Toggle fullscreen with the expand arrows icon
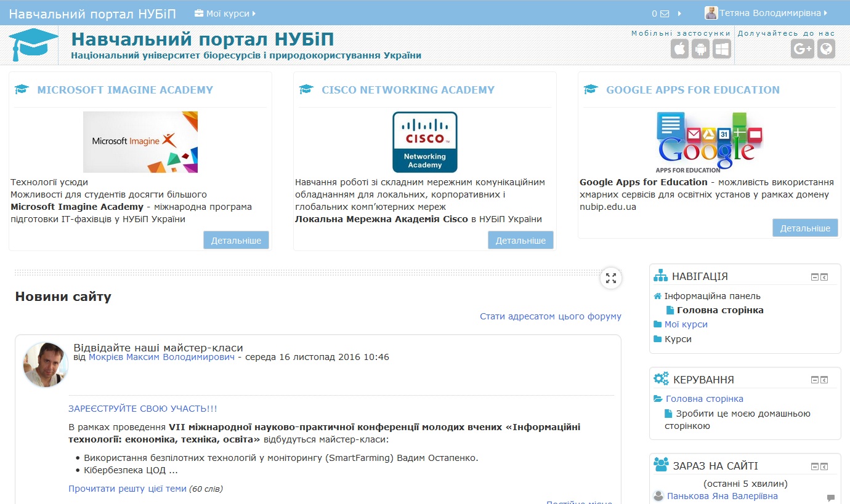 pos(610,278)
